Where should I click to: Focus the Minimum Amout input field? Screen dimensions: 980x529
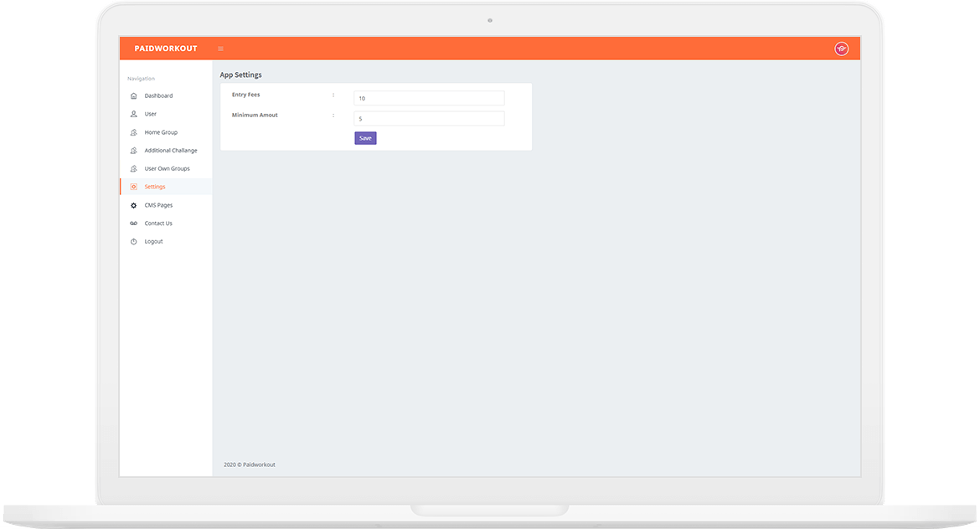pyautogui.click(x=429, y=119)
